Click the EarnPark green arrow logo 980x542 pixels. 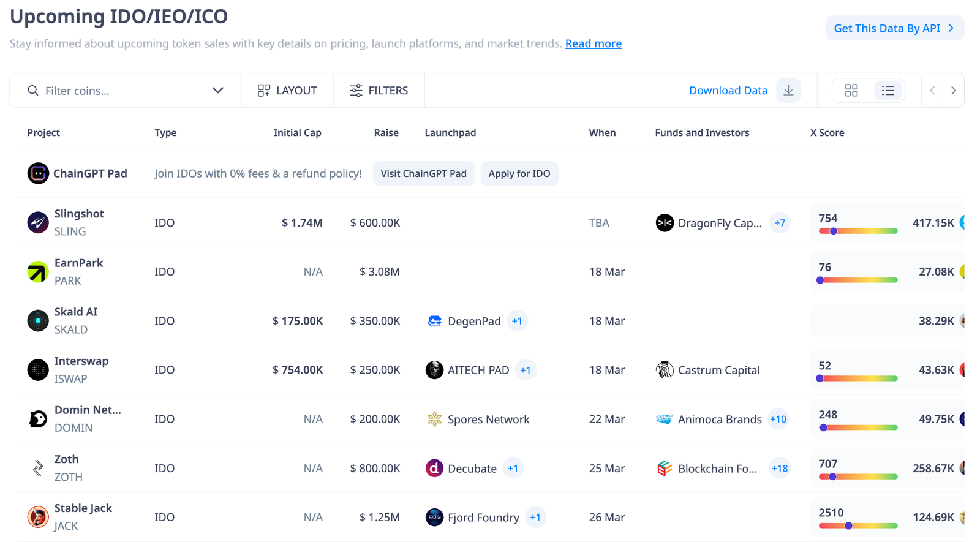(x=38, y=271)
